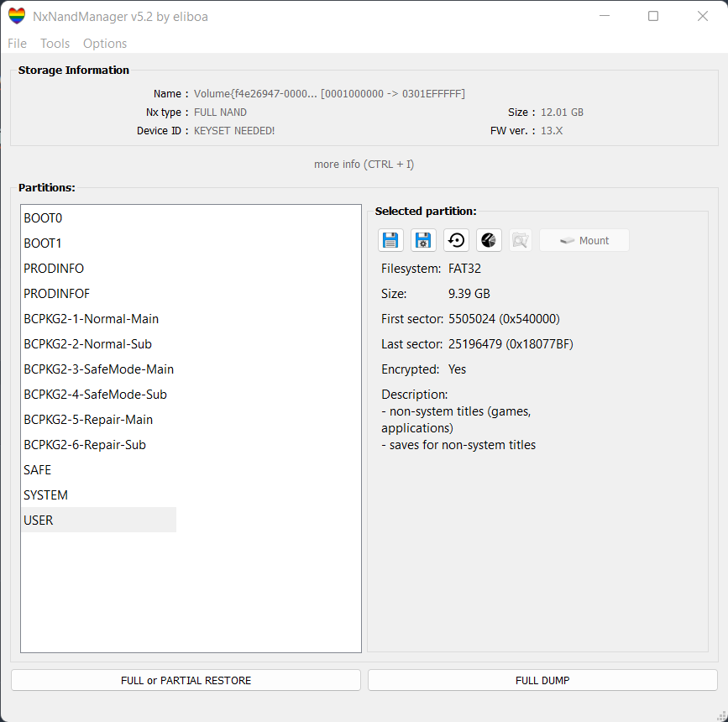Viewport: 728px width, 722px height.
Task: Select the SYSTEM partition
Action: pos(99,495)
